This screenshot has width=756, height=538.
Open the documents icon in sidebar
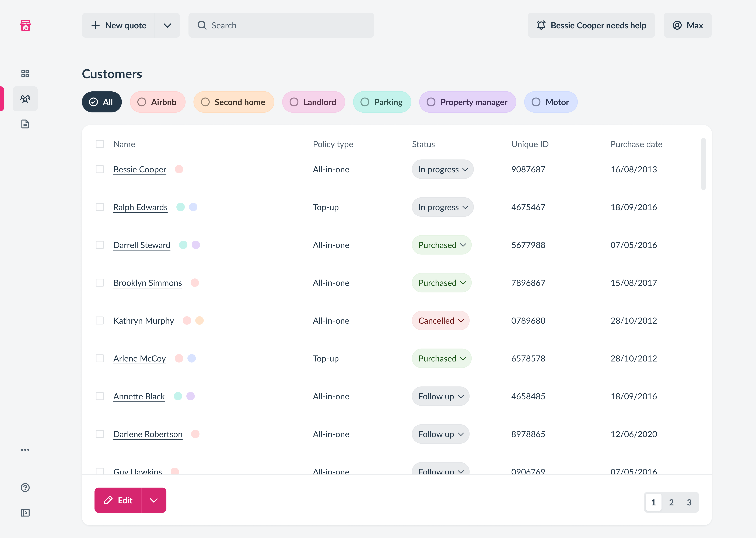click(x=25, y=124)
